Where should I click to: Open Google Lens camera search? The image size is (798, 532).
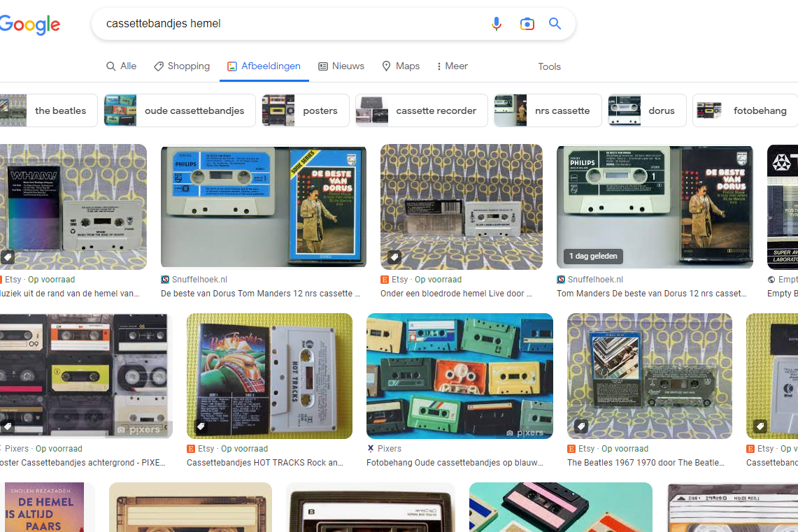click(x=527, y=23)
